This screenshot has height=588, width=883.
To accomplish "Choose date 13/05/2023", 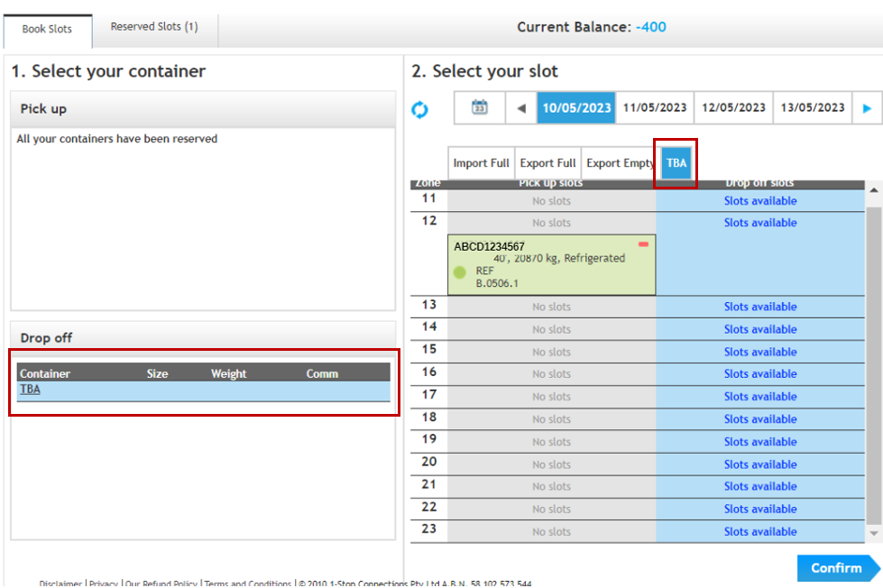I will pyautogui.click(x=813, y=107).
